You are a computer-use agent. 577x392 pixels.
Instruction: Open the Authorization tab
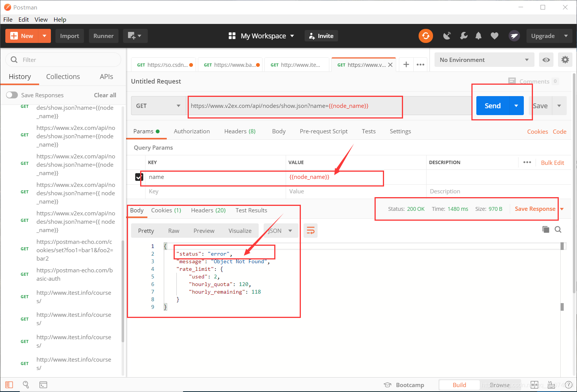pyautogui.click(x=192, y=131)
